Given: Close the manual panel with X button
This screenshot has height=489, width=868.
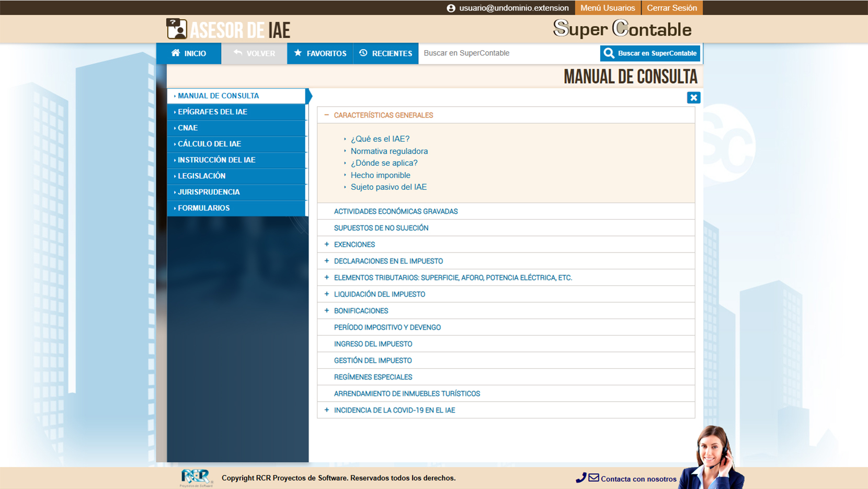Looking at the screenshot, I should [x=693, y=97].
